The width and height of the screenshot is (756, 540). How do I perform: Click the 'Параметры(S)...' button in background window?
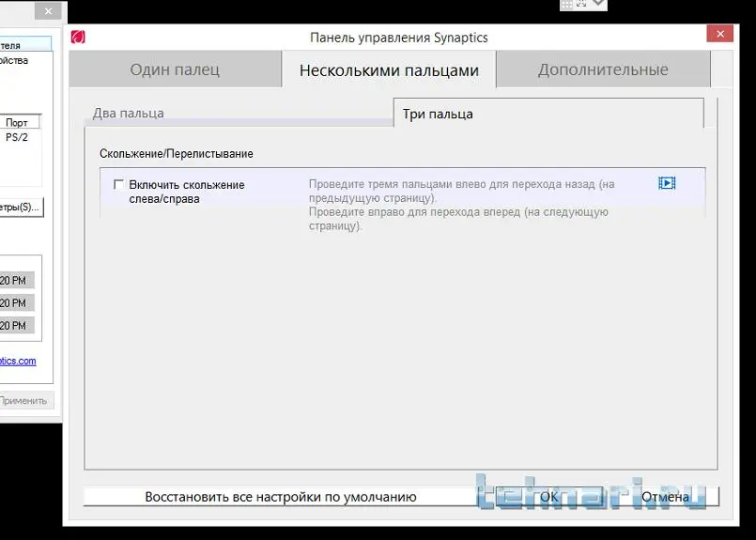click(20, 208)
